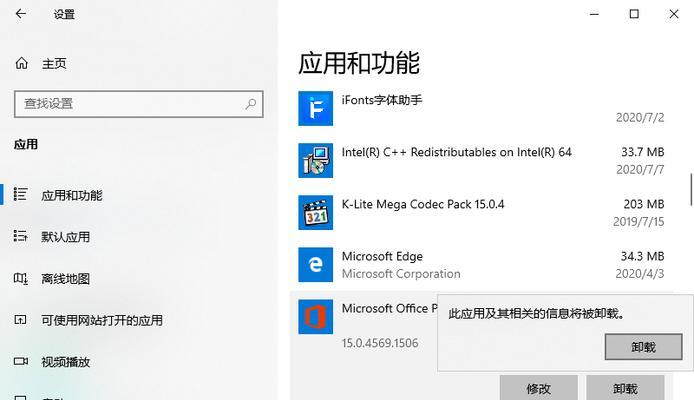Confirm 卸载 in the popup dialog
This screenshot has height=400, width=694.
(x=644, y=347)
